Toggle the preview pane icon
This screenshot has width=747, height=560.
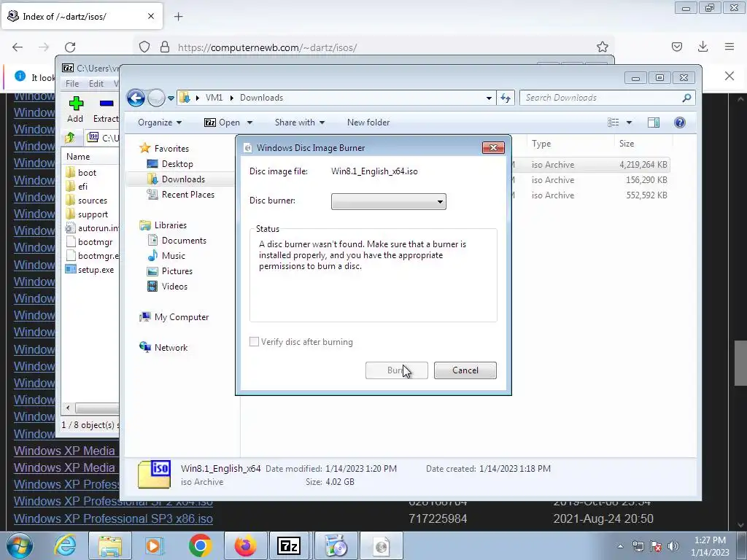click(653, 122)
